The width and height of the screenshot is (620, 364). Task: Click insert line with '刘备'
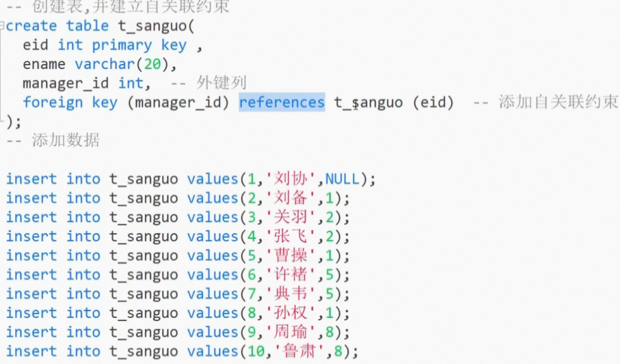(178, 198)
